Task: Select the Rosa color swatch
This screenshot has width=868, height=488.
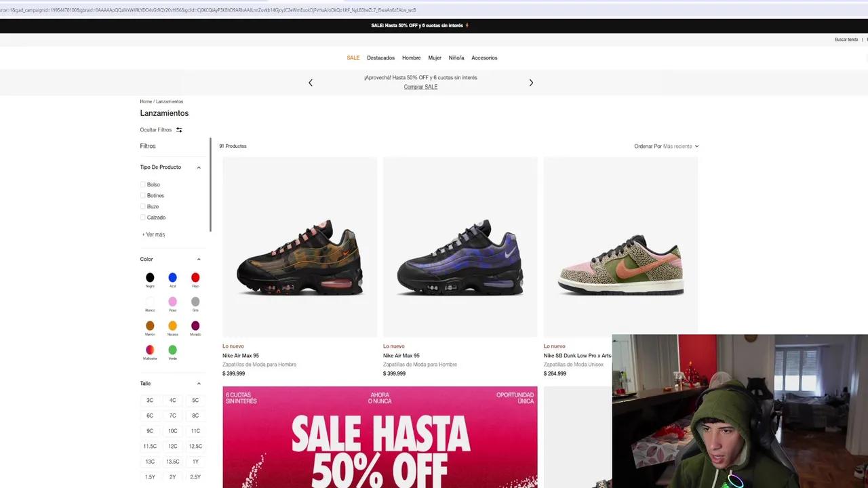Action: click(172, 302)
